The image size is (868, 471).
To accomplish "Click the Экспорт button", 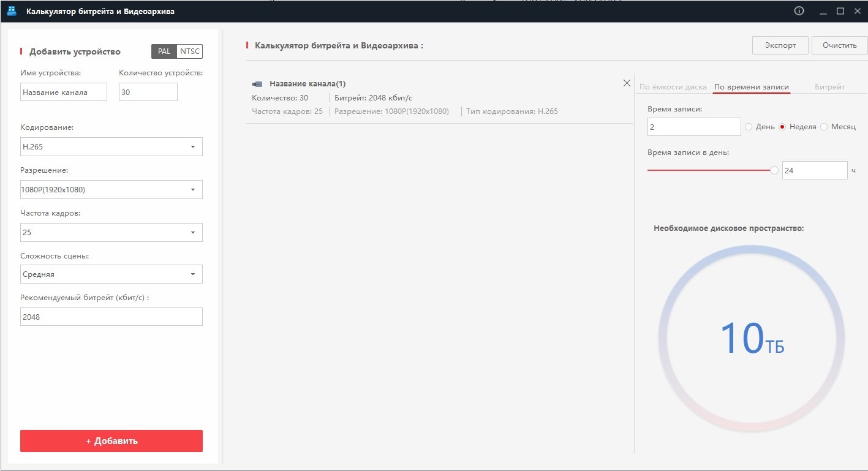I will 780,45.
